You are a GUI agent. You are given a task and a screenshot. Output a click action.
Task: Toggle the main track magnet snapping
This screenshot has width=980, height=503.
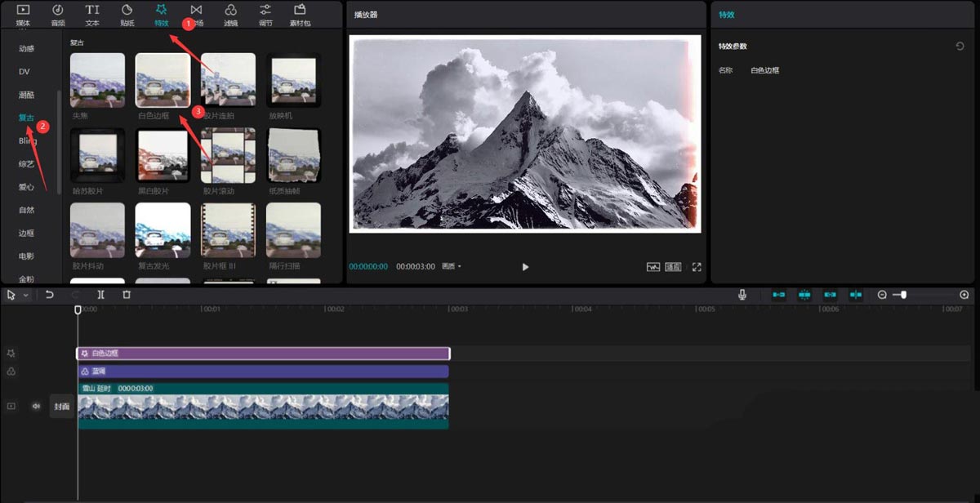coord(779,295)
